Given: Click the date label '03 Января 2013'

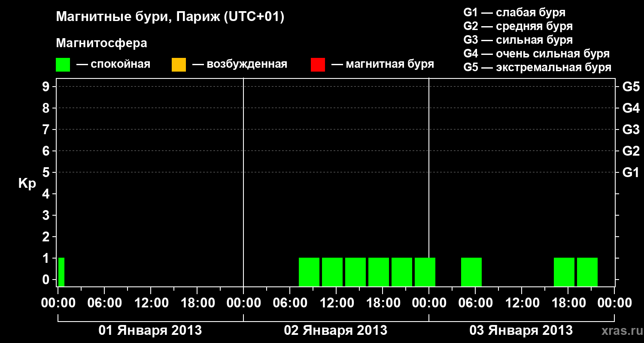Looking at the screenshot, I should 521,330.
